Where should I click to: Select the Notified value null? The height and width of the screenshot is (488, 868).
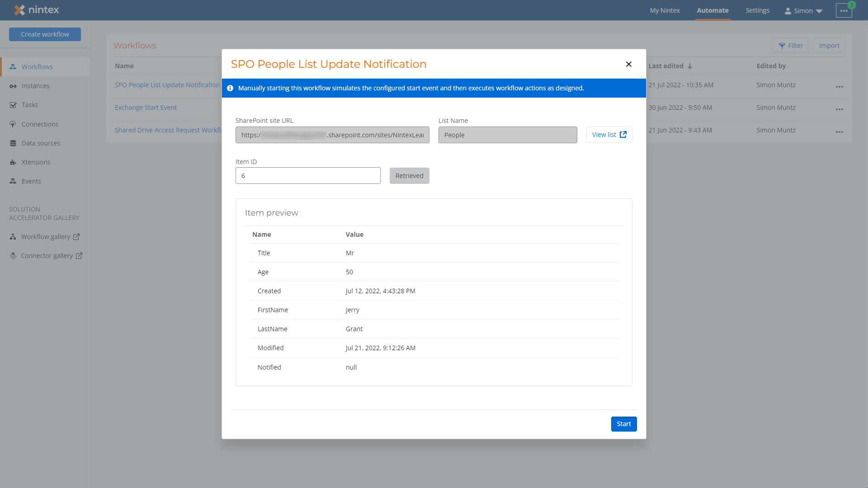coord(351,367)
